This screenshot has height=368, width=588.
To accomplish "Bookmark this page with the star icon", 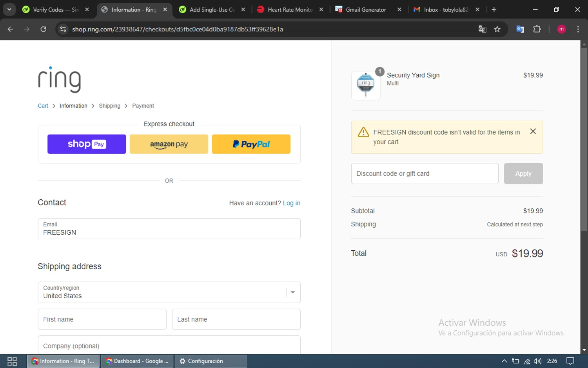I will 497,29.
